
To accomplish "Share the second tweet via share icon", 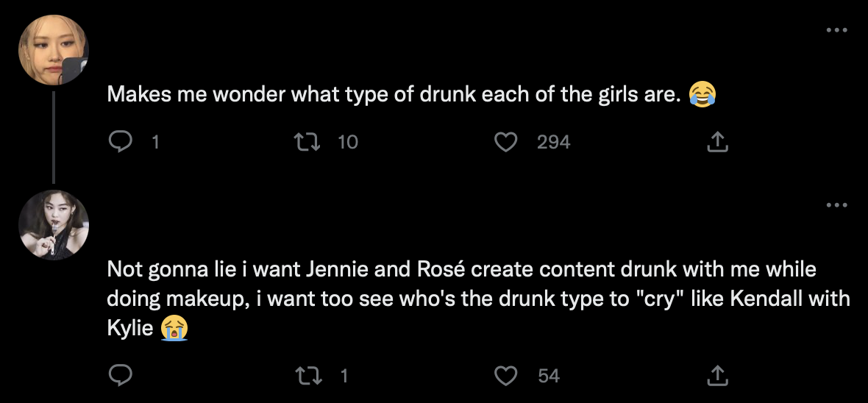I will click(716, 376).
